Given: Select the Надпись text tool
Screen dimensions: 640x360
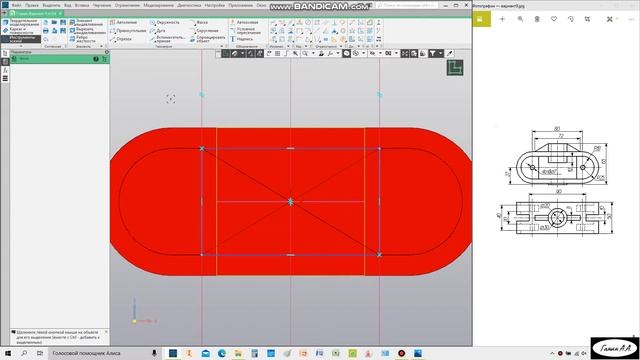Looking at the screenshot, I should pyautogui.click(x=242, y=39).
